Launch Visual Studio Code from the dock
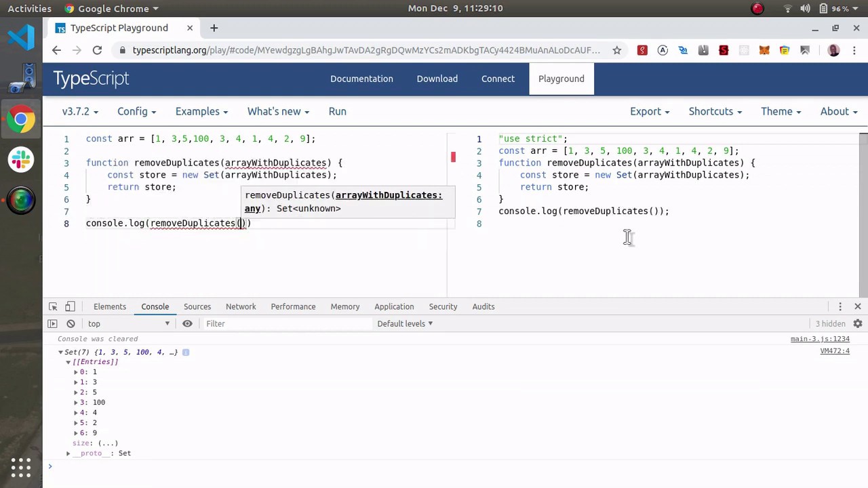The width and height of the screenshot is (868, 488). coord(21,37)
